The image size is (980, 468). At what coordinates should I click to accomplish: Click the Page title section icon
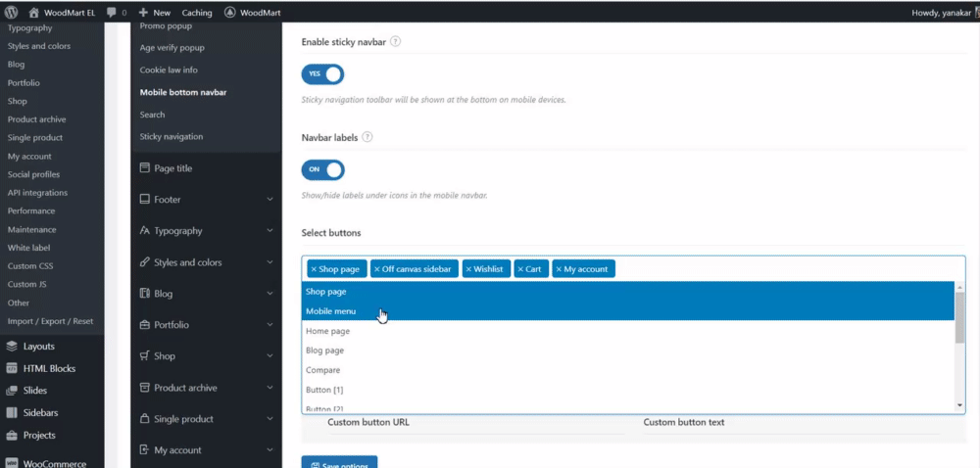145,168
